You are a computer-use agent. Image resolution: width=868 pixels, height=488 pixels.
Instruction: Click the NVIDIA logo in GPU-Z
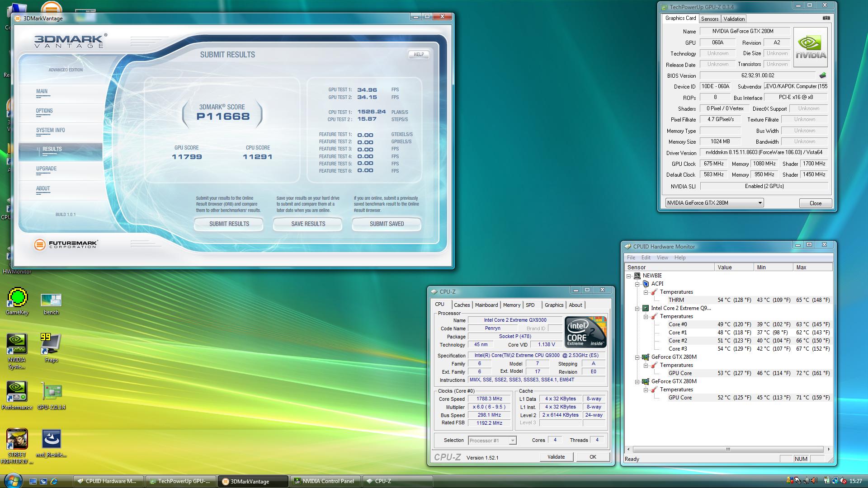pos(810,47)
